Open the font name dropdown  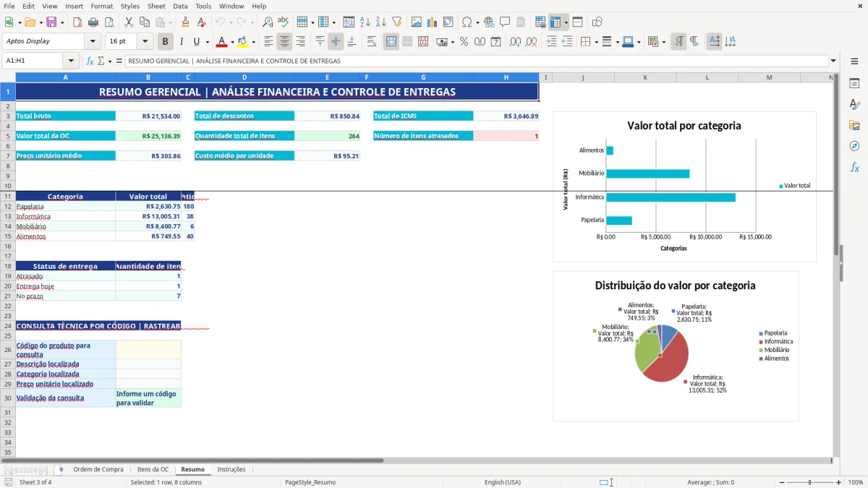[x=93, y=41]
